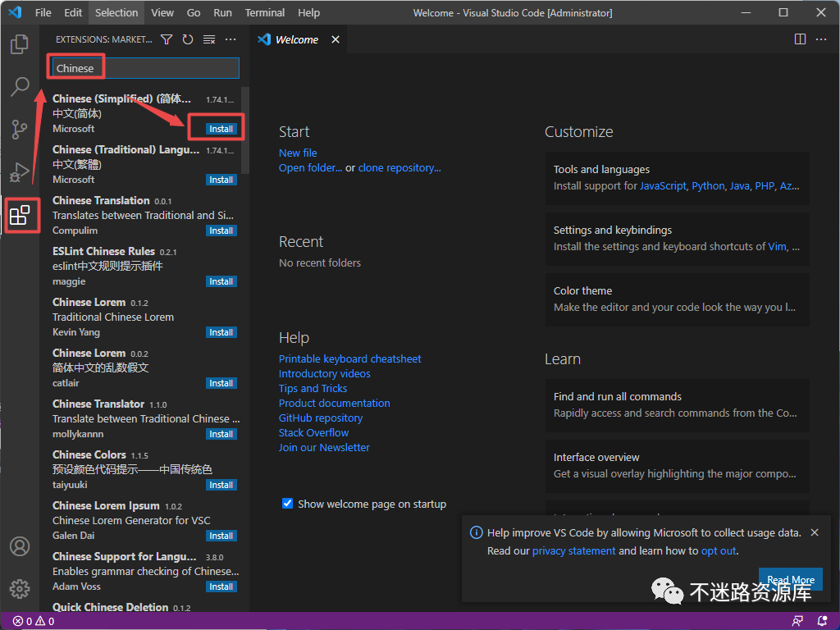840x630 pixels.
Task: Open Find and run all commands card
Action: [x=677, y=405]
